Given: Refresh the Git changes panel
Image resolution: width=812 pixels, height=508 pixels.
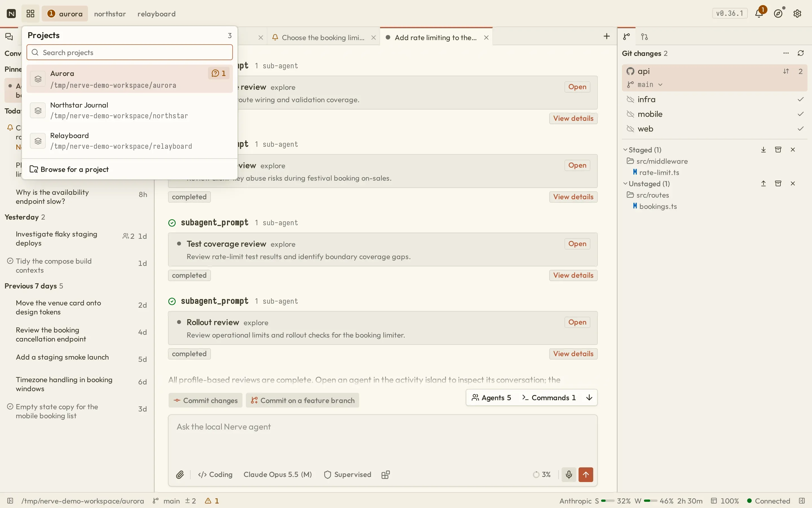Looking at the screenshot, I should pos(801,53).
